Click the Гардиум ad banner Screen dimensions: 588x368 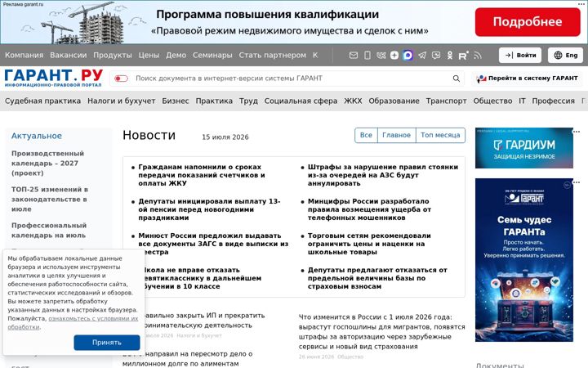[523, 148]
